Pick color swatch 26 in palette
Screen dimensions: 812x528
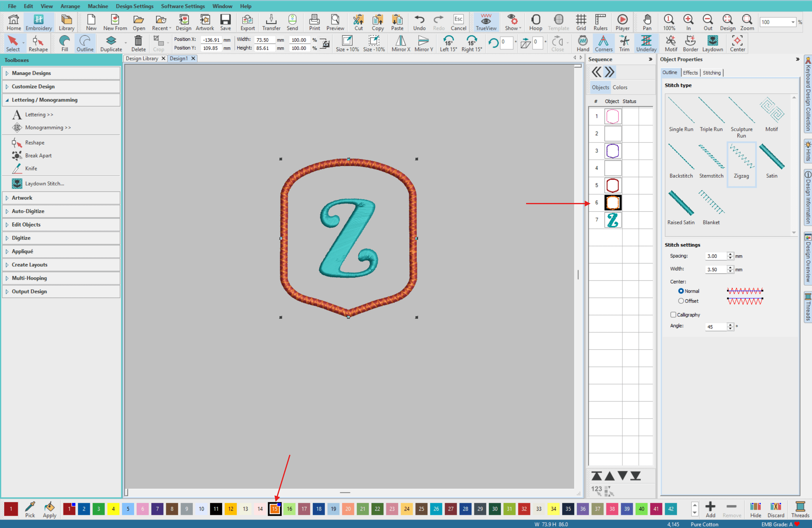[436, 508]
